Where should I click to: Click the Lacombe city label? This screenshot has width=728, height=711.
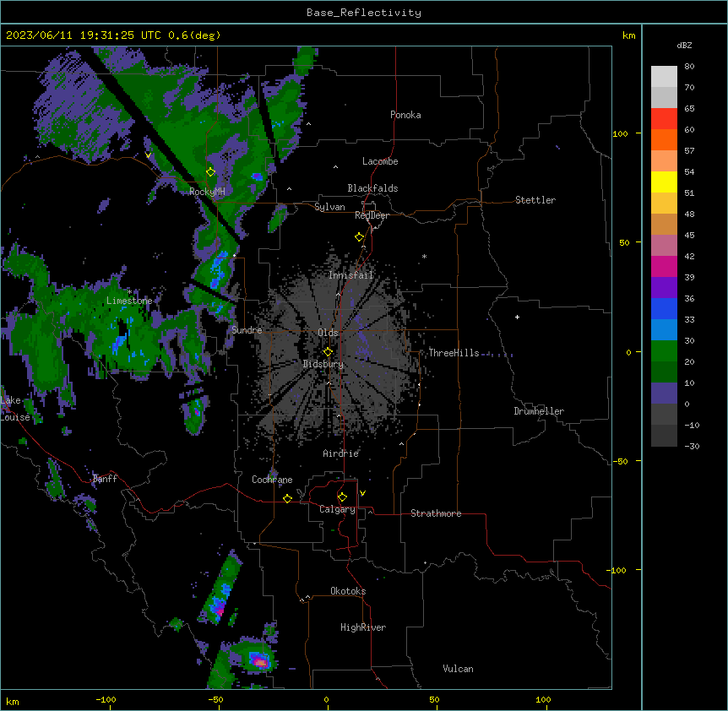pyautogui.click(x=380, y=161)
